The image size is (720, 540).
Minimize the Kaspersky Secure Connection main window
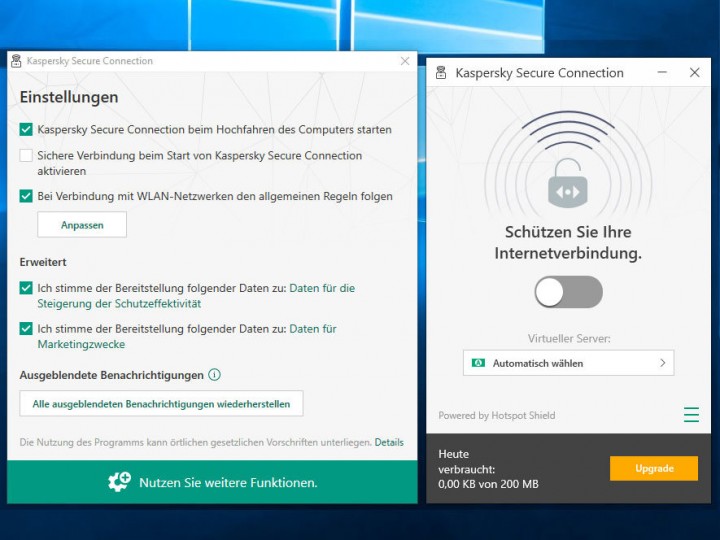pyautogui.click(x=662, y=73)
